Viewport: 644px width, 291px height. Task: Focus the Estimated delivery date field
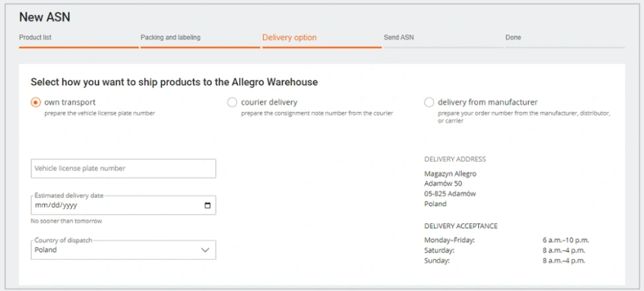(123, 206)
